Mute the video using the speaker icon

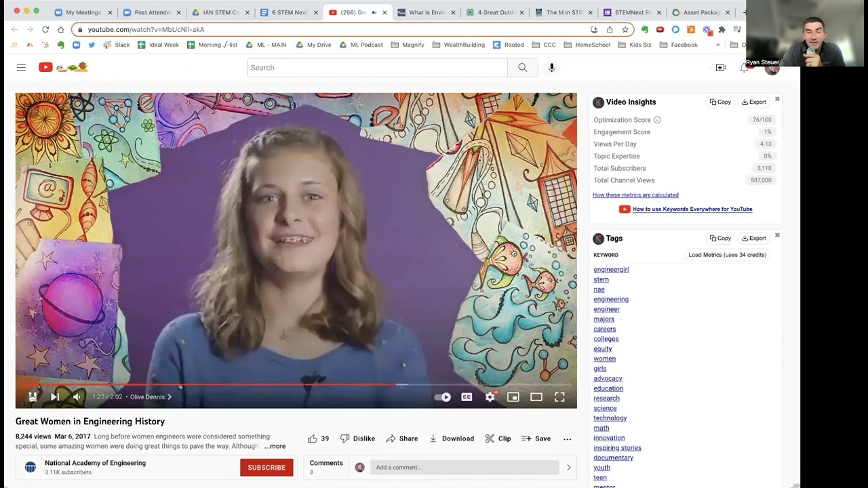pos(77,397)
